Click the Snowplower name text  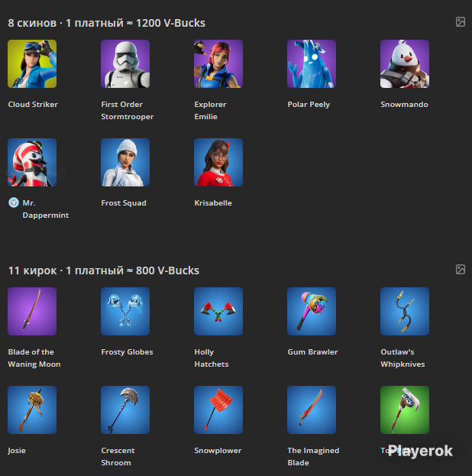pyautogui.click(x=218, y=451)
